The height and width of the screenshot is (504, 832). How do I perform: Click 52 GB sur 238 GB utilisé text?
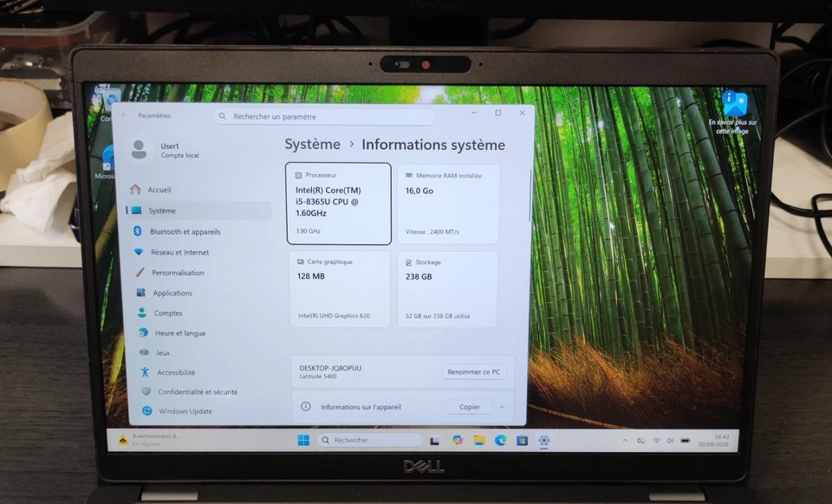(438, 316)
